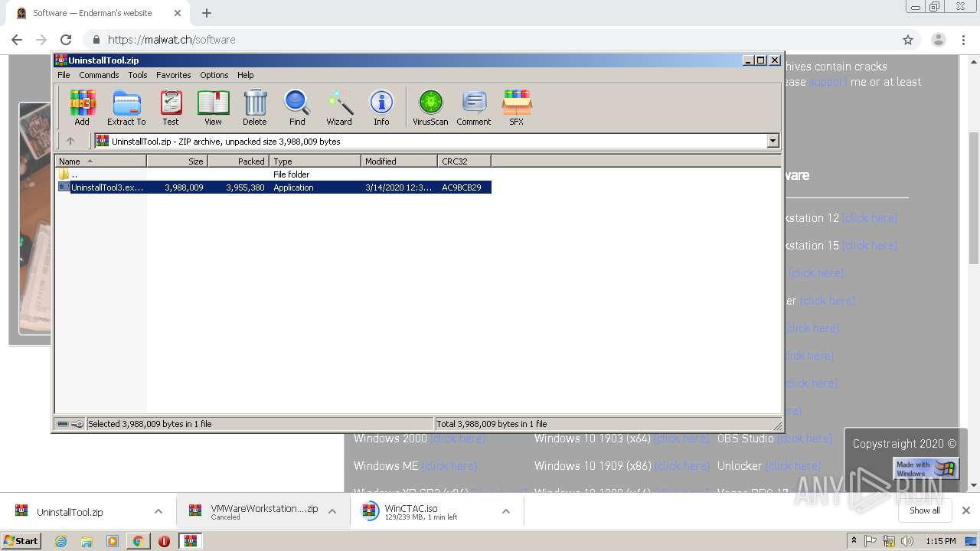This screenshot has width=980, height=551.
Task: Click the browser address bar
Action: (490, 40)
